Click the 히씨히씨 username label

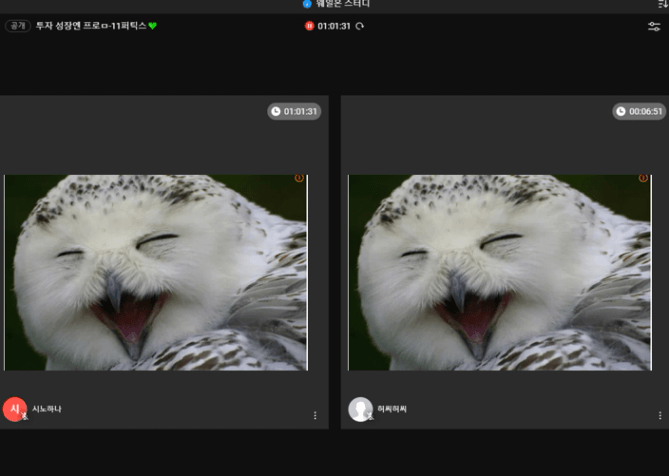pos(392,409)
